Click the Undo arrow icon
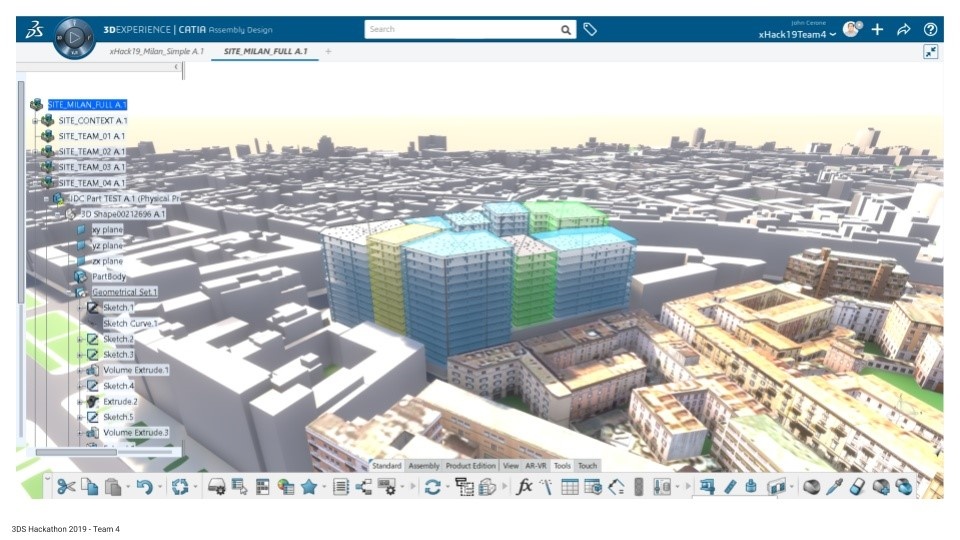The width and height of the screenshot is (960, 540). (x=144, y=487)
